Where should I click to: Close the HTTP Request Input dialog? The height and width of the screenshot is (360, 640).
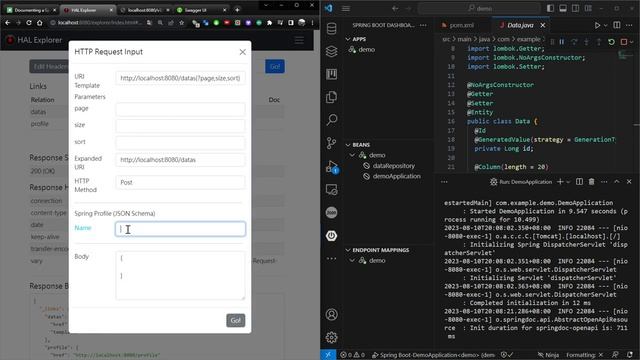pos(242,52)
